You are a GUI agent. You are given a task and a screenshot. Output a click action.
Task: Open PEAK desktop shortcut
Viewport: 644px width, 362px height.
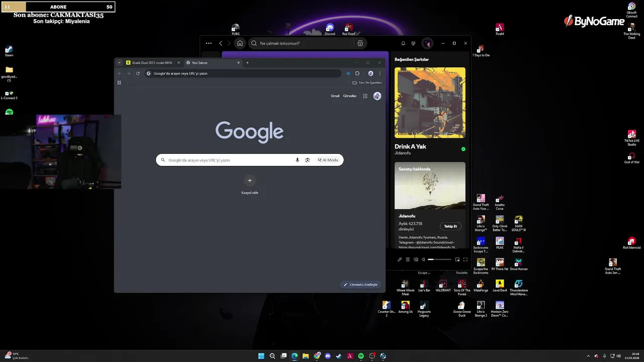500,243
